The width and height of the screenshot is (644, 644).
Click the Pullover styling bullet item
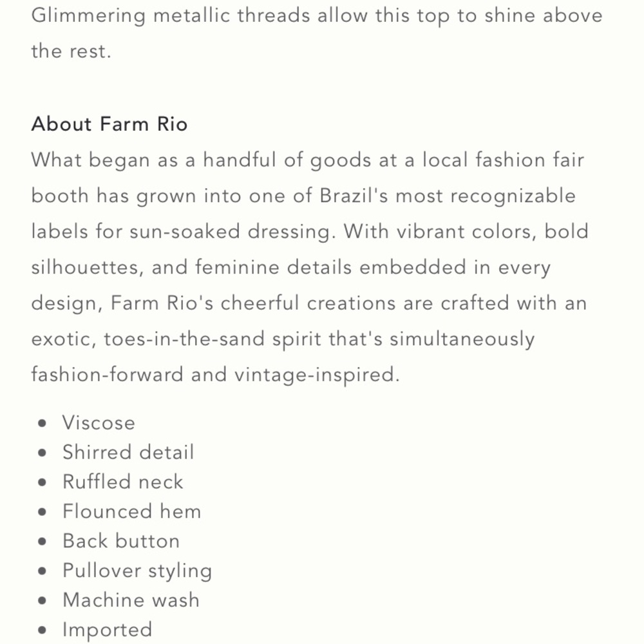tap(137, 571)
